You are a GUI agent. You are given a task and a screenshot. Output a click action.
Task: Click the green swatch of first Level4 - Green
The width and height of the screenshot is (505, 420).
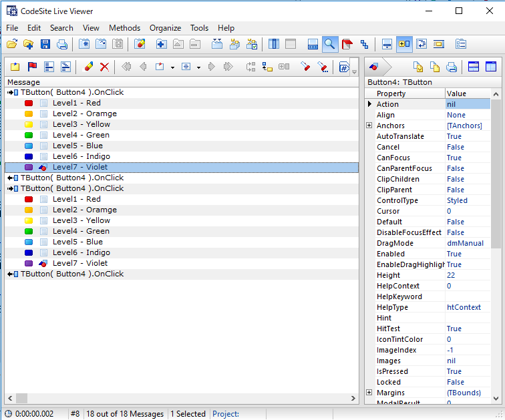tap(29, 135)
